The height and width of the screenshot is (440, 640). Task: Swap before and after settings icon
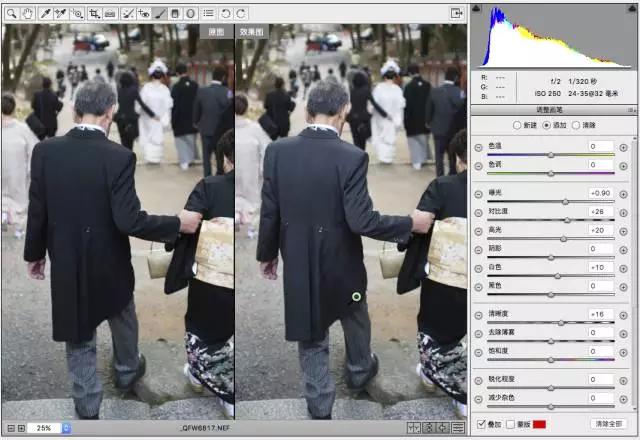pyautogui.click(x=429, y=427)
